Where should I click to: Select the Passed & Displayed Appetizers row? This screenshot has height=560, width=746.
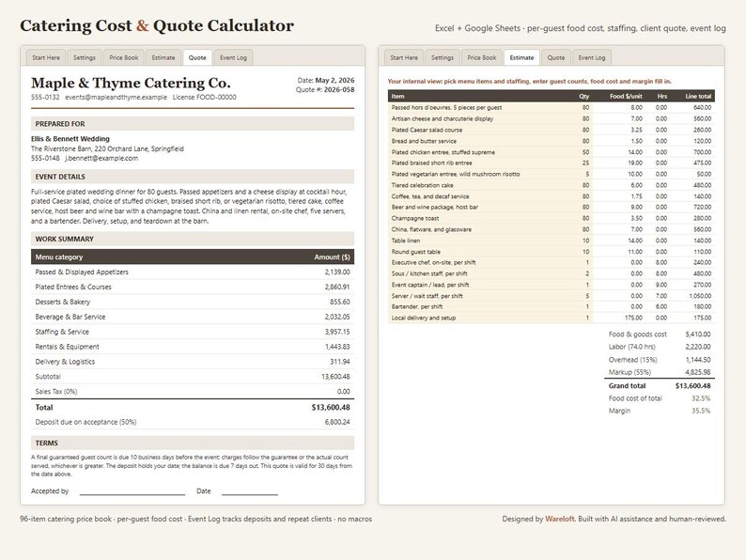(193, 272)
